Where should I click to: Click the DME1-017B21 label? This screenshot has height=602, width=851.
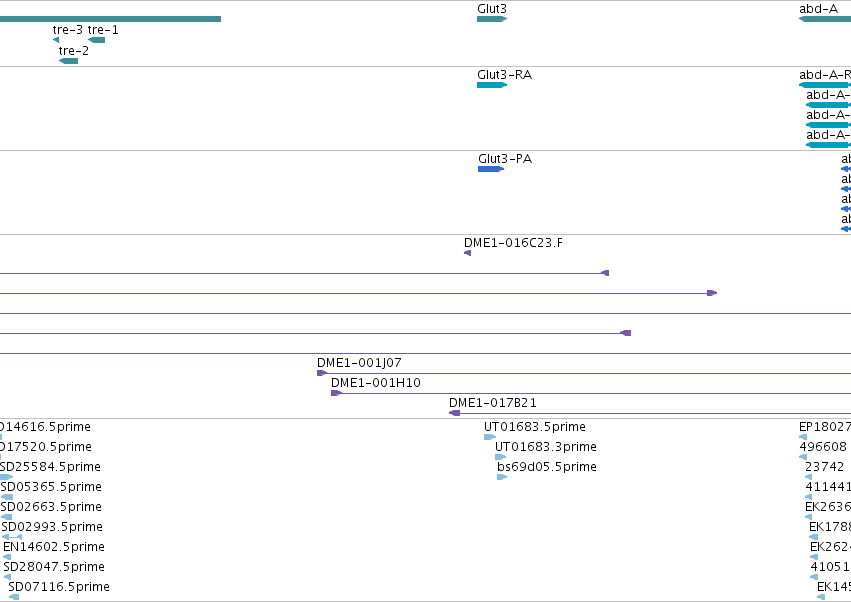pyautogui.click(x=493, y=403)
